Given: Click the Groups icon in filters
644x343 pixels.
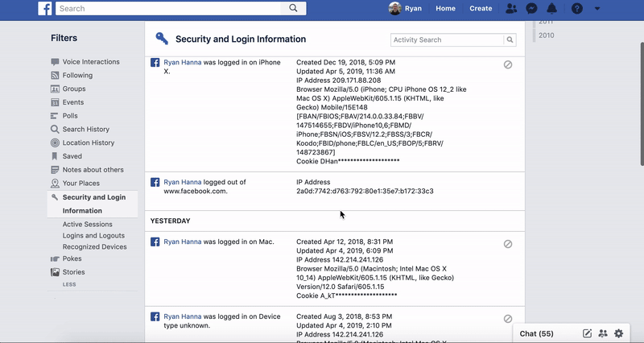Looking at the screenshot, I should click(55, 89).
